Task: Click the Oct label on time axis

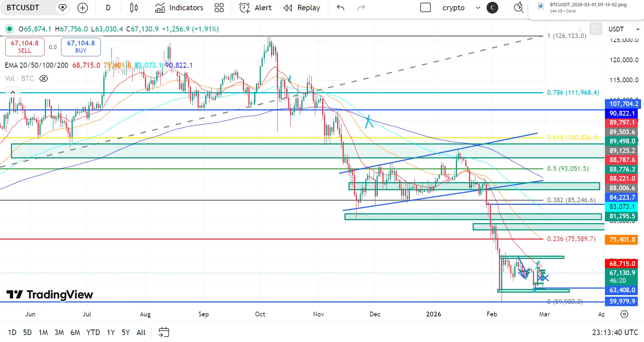Action: click(260, 314)
